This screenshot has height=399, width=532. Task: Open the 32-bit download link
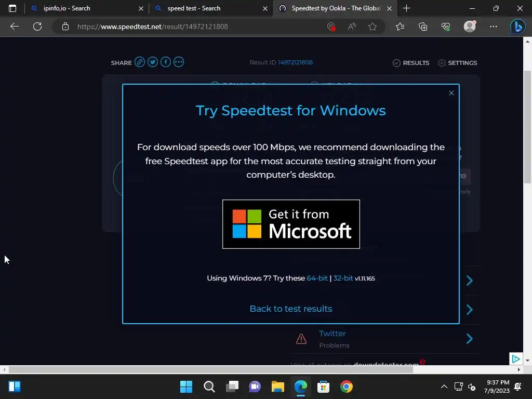(x=343, y=278)
